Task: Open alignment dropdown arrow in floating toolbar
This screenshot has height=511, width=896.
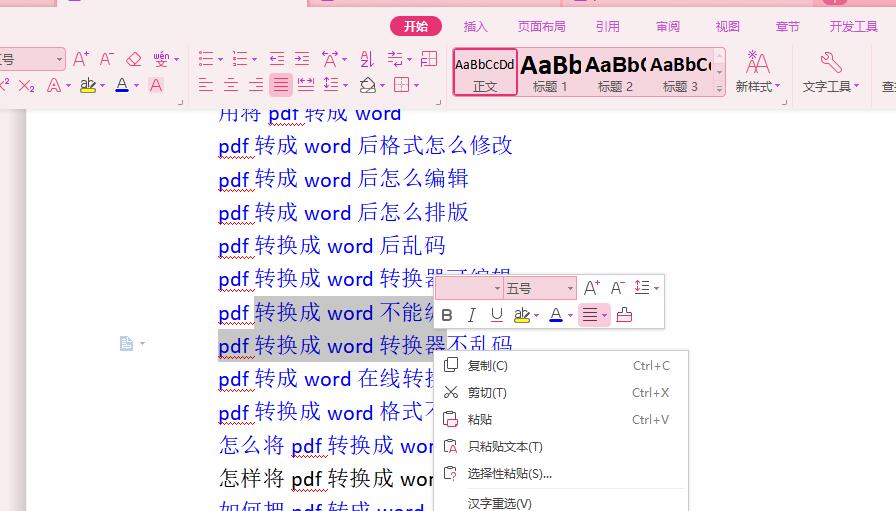Action: coord(605,316)
